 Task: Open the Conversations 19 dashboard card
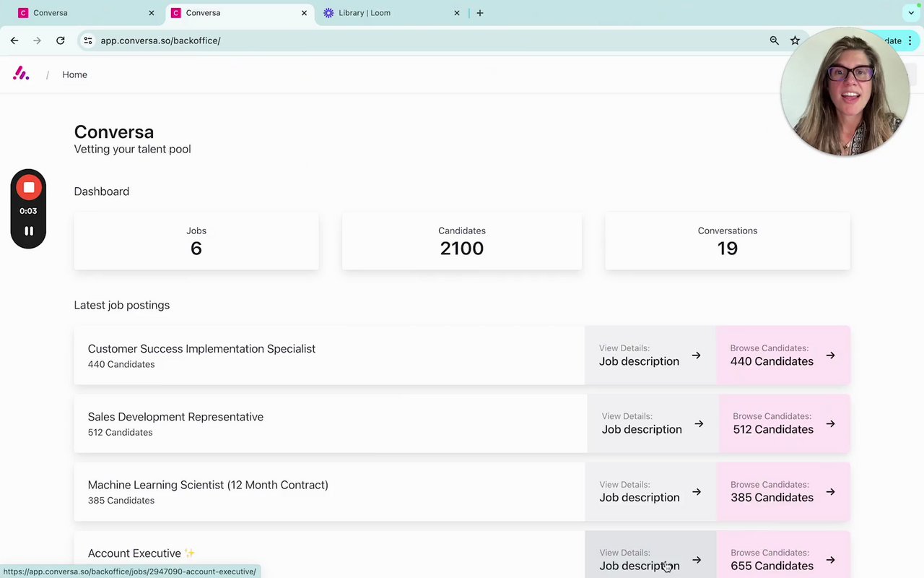click(728, 241)
